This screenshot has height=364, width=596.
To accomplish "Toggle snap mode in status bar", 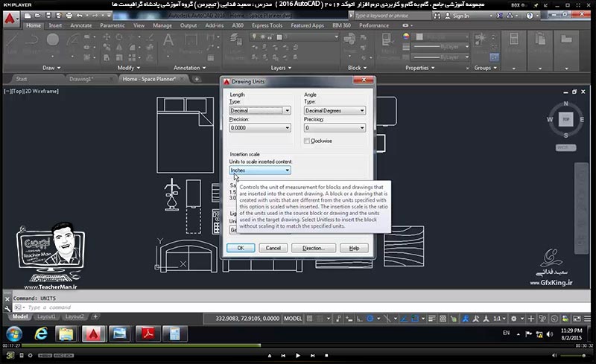I will coord(320,319).
